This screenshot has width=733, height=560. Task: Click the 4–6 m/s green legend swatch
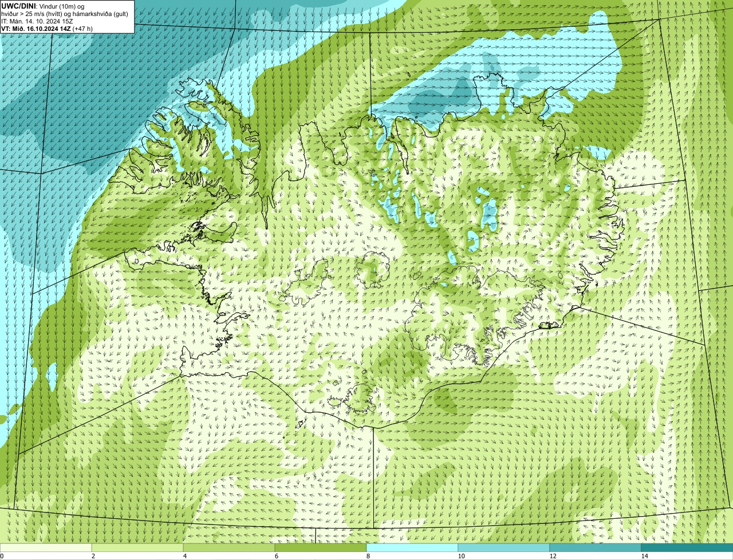229,547
